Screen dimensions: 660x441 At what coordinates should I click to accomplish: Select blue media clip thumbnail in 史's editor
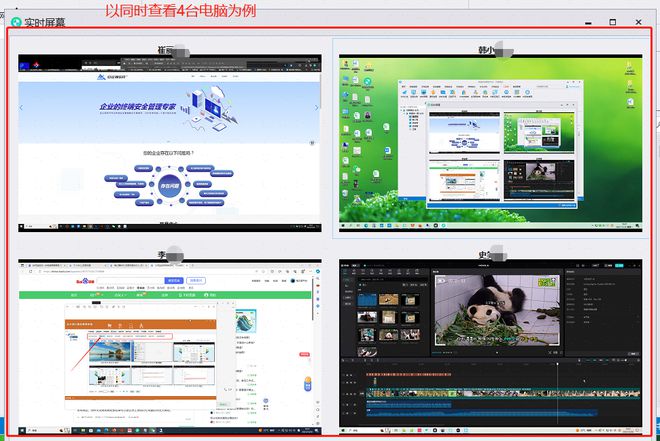(x=367, y=299)
